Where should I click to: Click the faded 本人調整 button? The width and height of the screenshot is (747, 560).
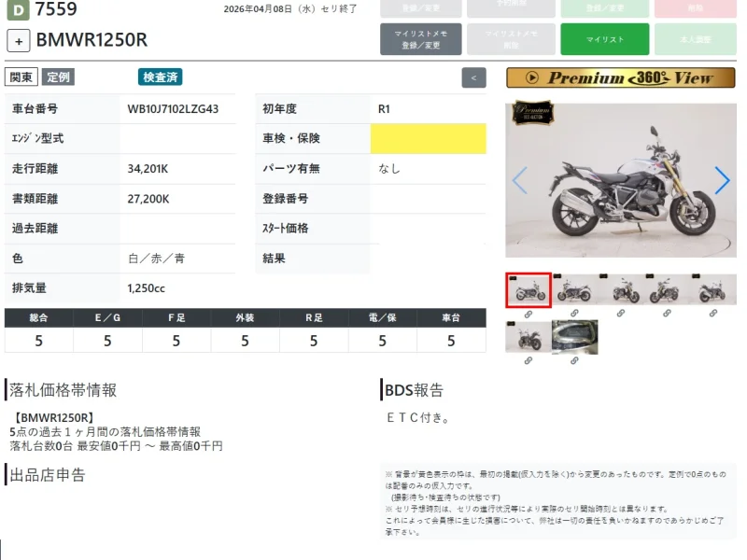pyautogui.click(x=695, y=39)
